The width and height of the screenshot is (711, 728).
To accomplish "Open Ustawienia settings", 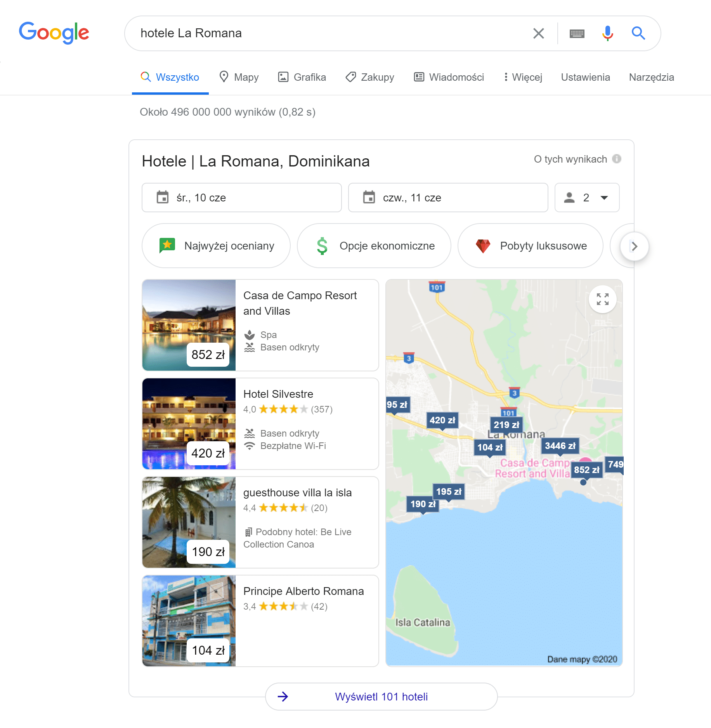I will click(x=585, y=77).
